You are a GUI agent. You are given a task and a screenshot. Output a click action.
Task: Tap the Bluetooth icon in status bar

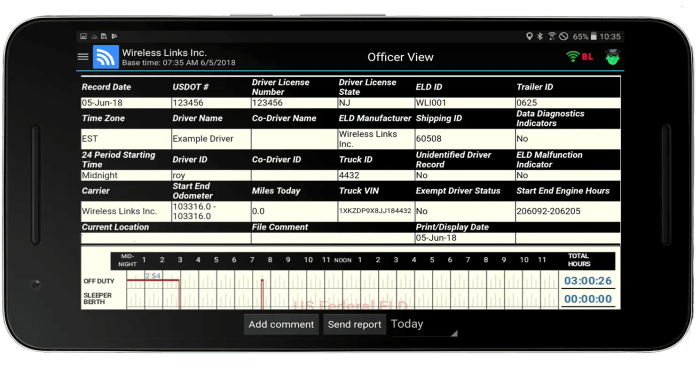tap(540, 36)
